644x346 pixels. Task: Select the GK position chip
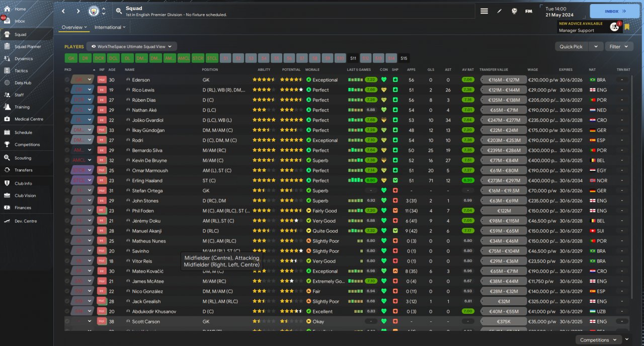(71, 58)
